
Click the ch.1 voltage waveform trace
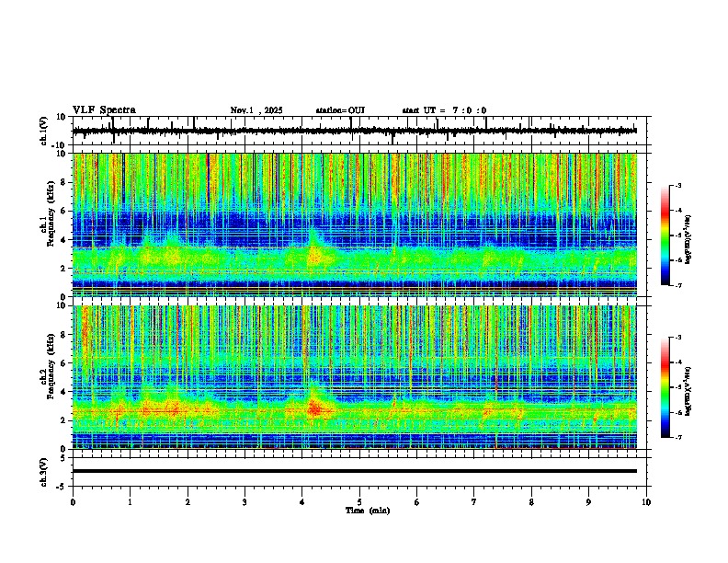point(354,131)
